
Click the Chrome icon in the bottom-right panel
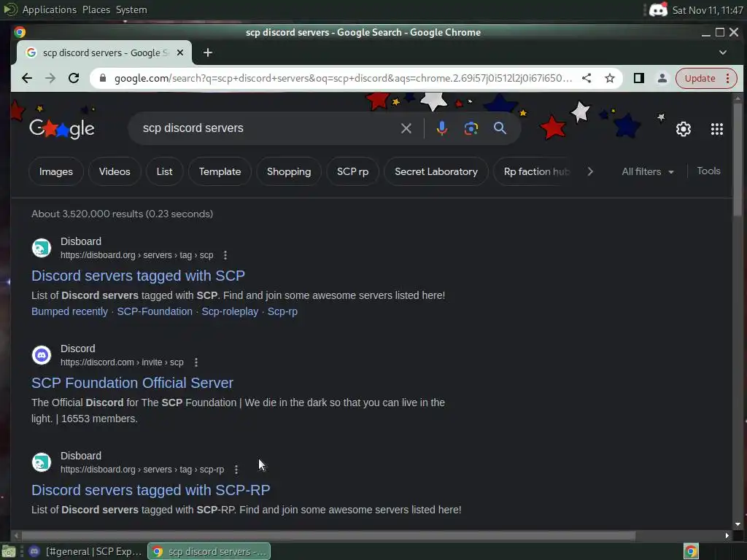pyautogui.click(x=691, y=551)
